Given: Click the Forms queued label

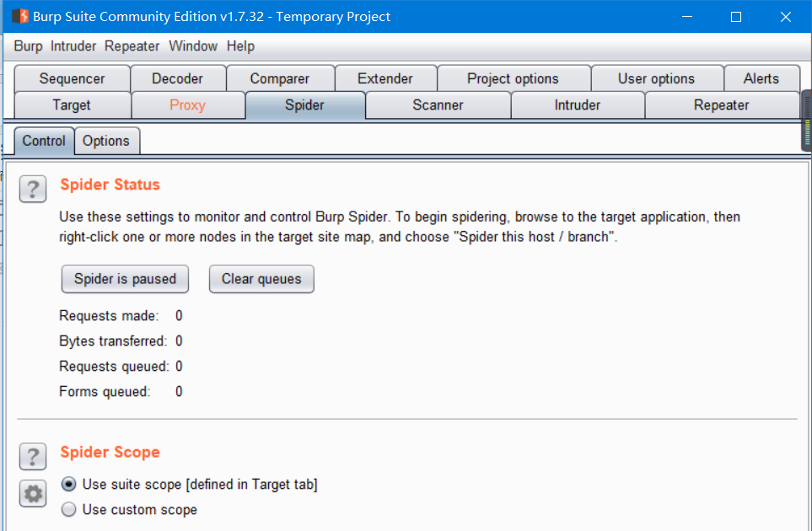Looking at the screenshot, I should click(x=105, y=392).
